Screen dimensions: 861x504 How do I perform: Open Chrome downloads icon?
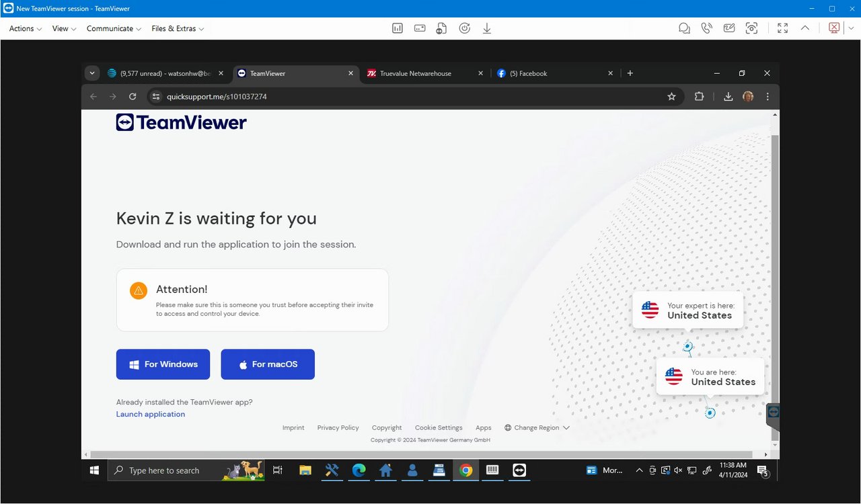coord(728,97)
